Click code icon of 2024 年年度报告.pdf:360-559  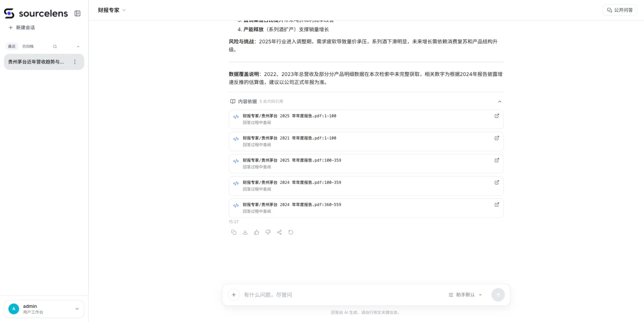click(x=236, y=206)
